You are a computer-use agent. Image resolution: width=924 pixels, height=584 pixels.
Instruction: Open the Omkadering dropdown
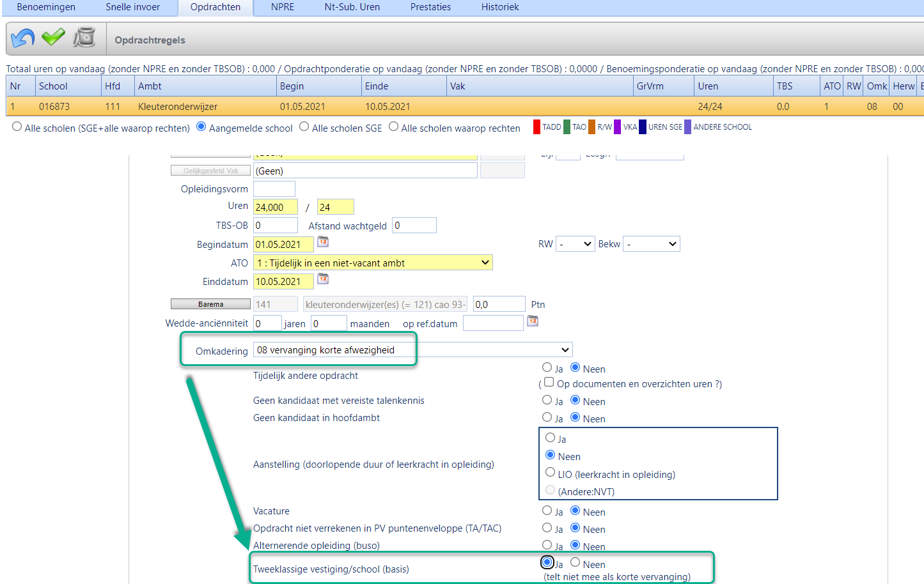pos(413,350)
